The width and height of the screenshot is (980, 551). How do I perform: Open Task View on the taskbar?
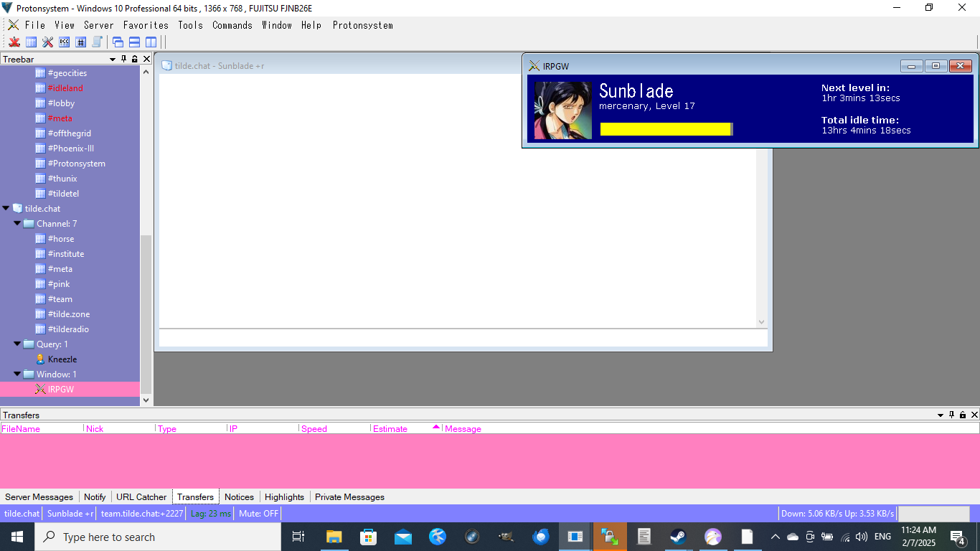(298, 537)
